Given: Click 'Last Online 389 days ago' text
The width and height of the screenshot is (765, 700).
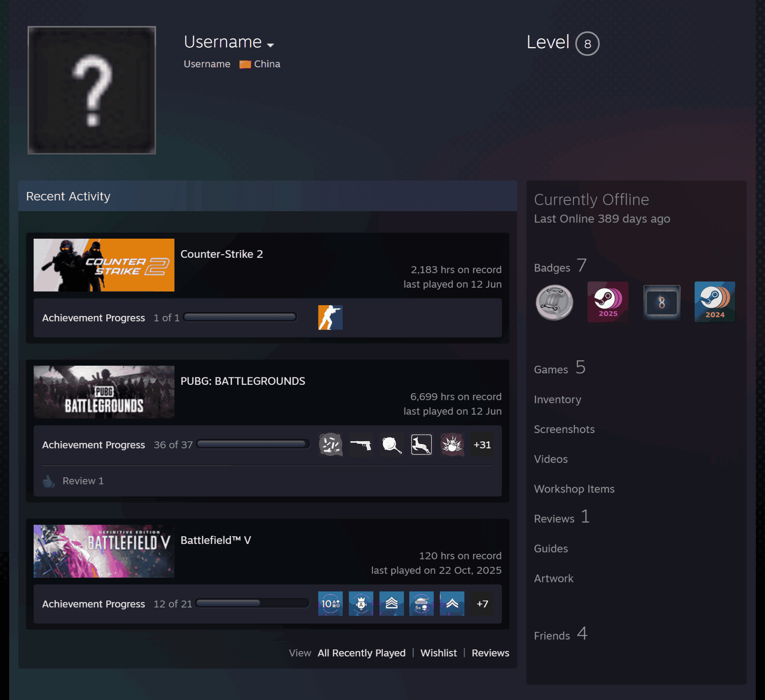Looking at the screenshot, I should coord(602,219).
